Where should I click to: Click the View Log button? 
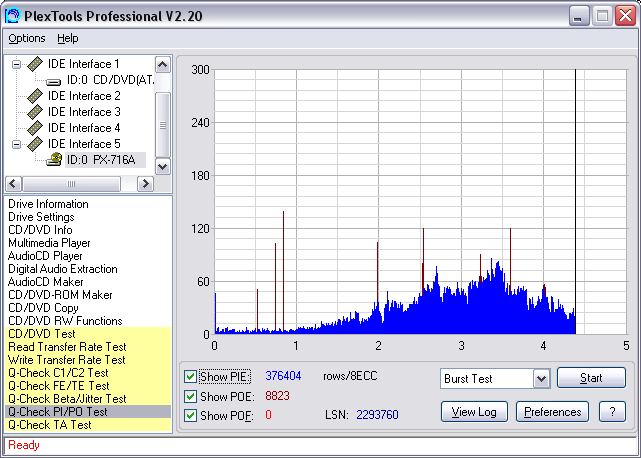[474, 412]
